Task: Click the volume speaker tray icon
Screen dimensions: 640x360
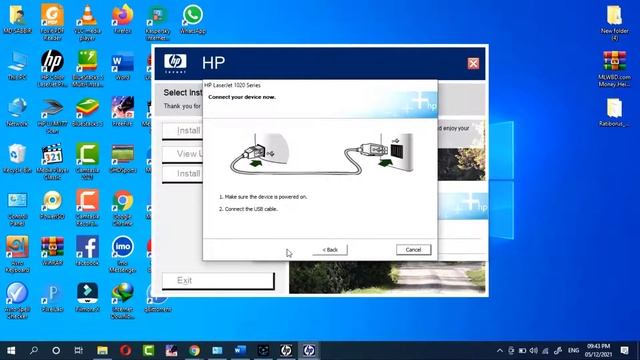Action: (x=533, y=351)
